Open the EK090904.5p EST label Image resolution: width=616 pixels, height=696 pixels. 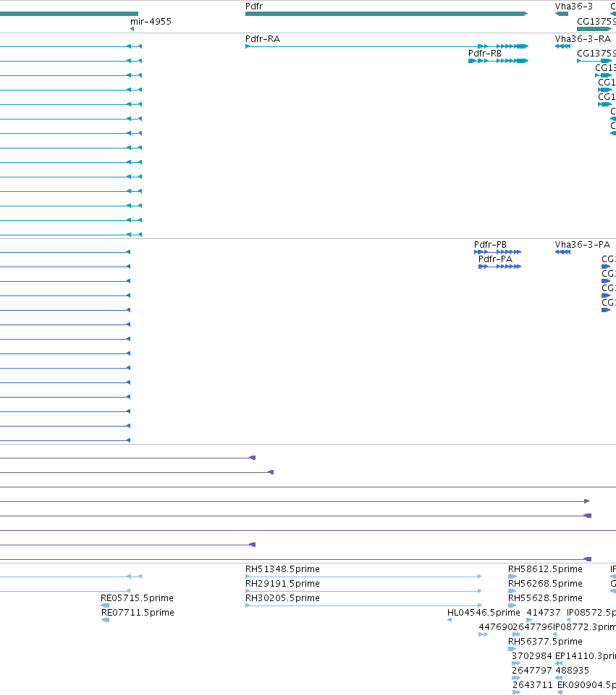[587, 685]
